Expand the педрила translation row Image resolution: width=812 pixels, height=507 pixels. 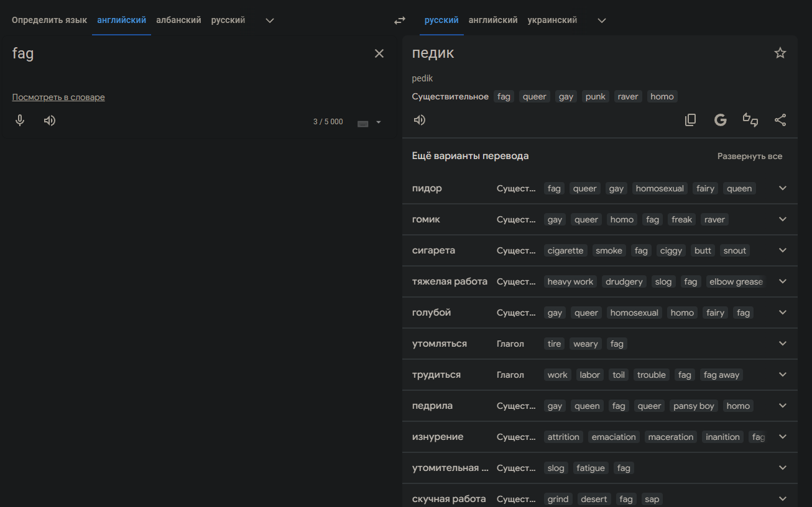click(783, 406)
